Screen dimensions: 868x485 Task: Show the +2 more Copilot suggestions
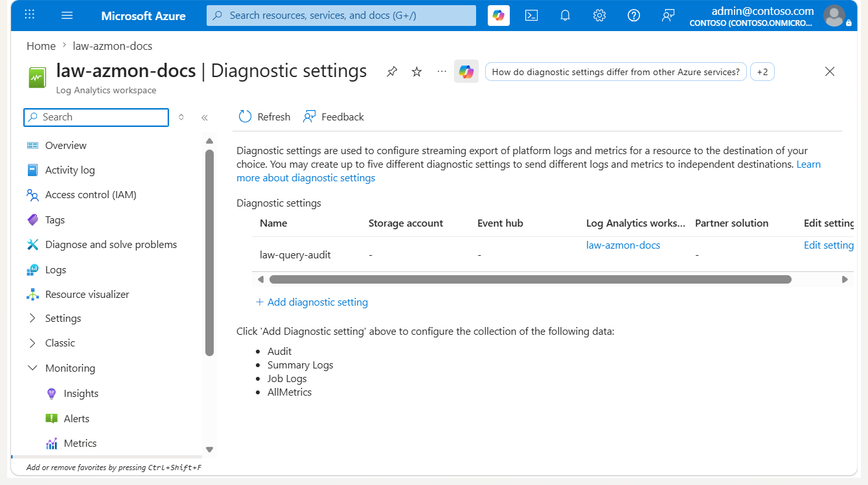[762, 72]
